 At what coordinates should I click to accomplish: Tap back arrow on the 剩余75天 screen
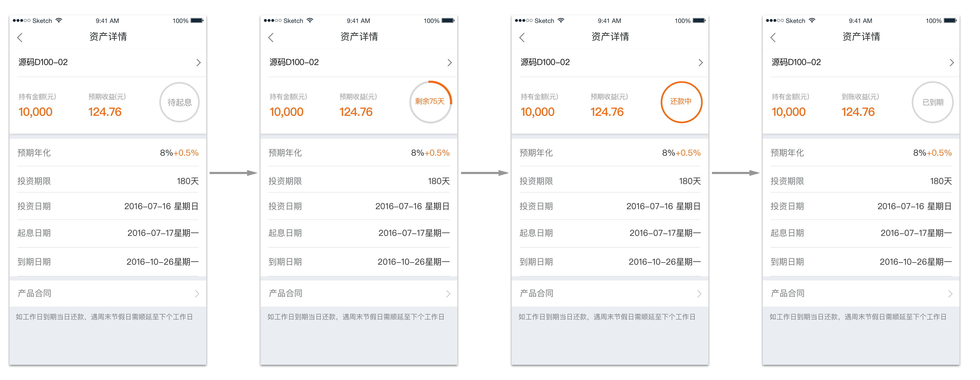pyautogui.click(x=271, y=37)
